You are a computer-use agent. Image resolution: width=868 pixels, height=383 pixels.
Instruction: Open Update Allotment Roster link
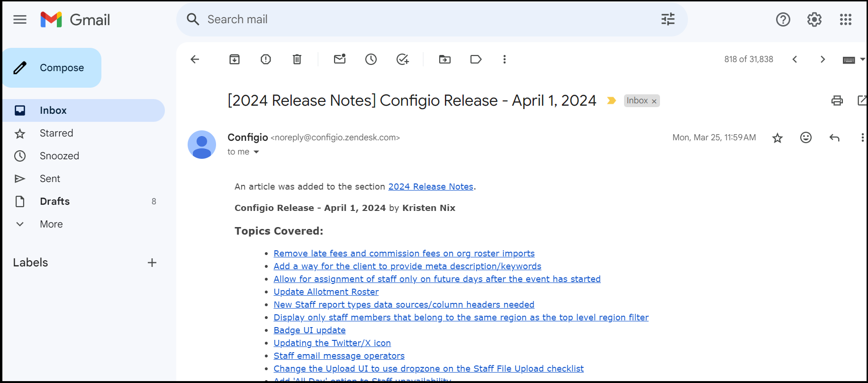326,292
